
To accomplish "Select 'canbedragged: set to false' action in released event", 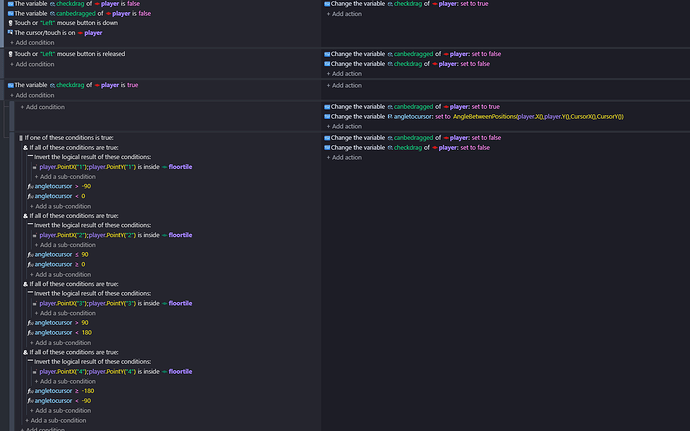I will 412,54.
